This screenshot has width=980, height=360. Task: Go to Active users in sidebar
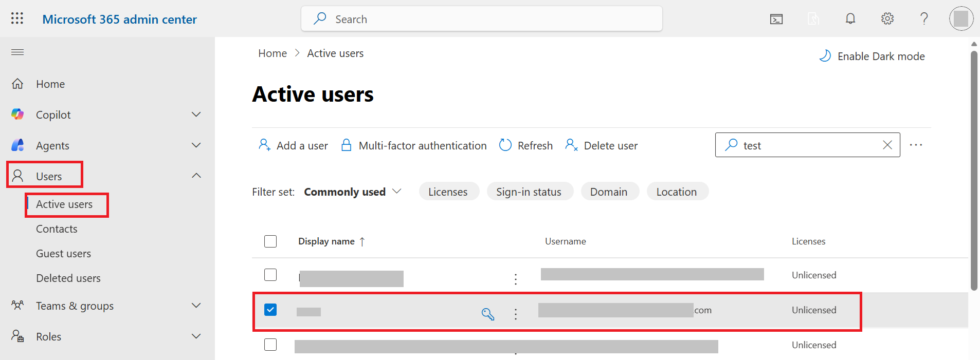[x=64, y=204]
